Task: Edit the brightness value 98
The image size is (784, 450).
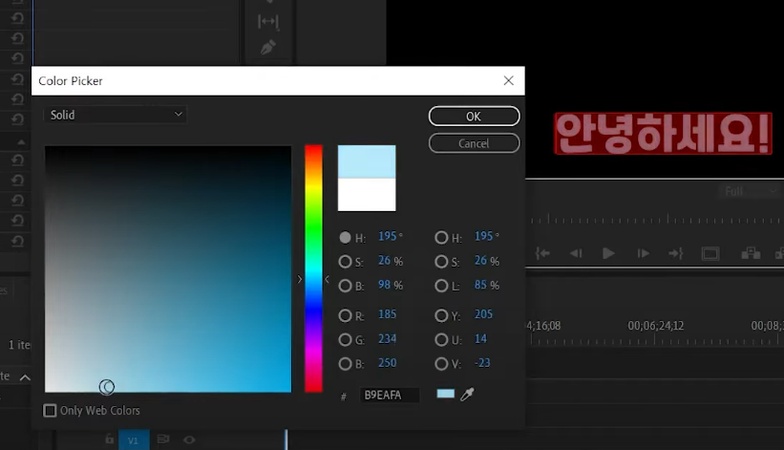Action: [x=384, y=284]
